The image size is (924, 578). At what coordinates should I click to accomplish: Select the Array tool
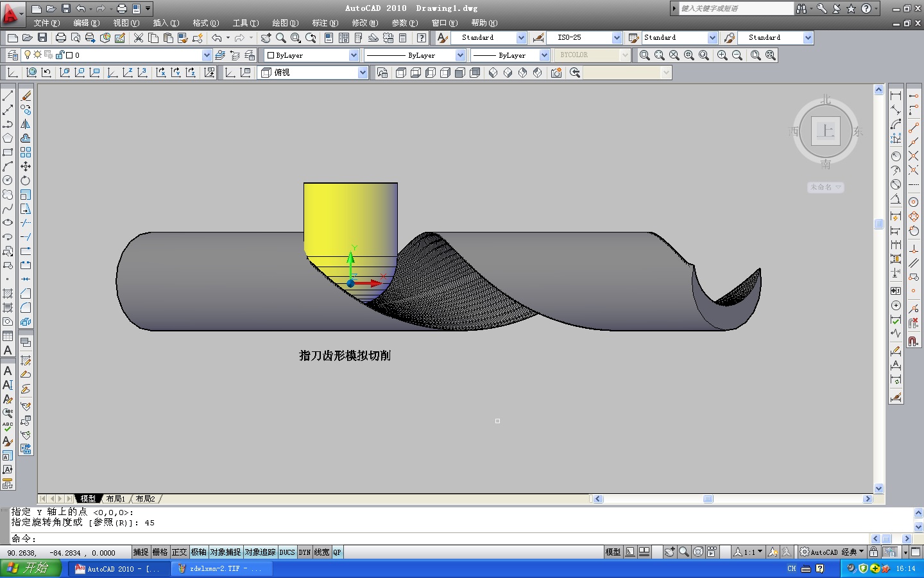(x=26, y=152)
